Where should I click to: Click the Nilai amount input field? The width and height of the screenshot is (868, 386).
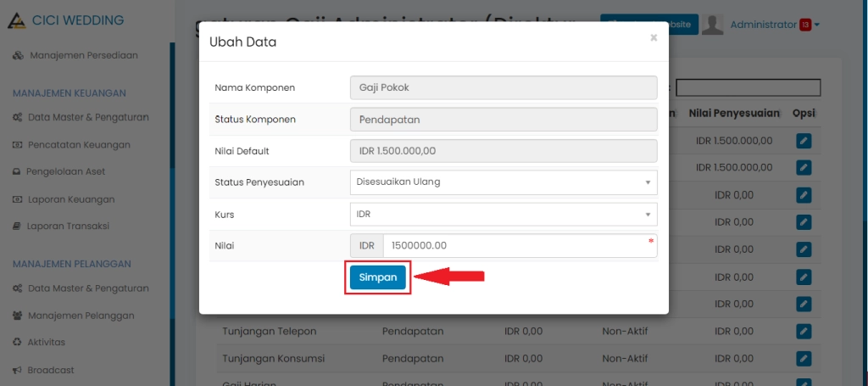pos(517,246)
